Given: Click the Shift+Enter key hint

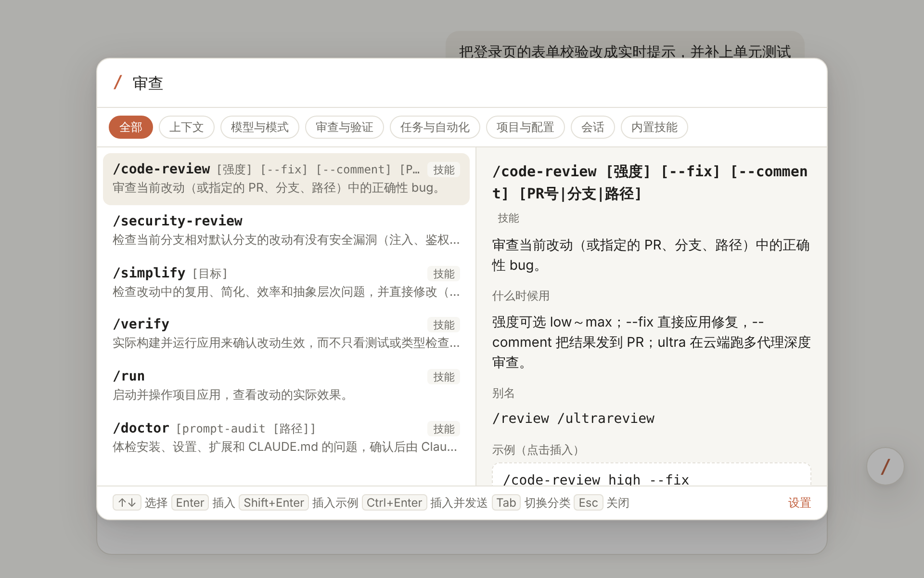Looking at the screenshot, I should [274, 503].
